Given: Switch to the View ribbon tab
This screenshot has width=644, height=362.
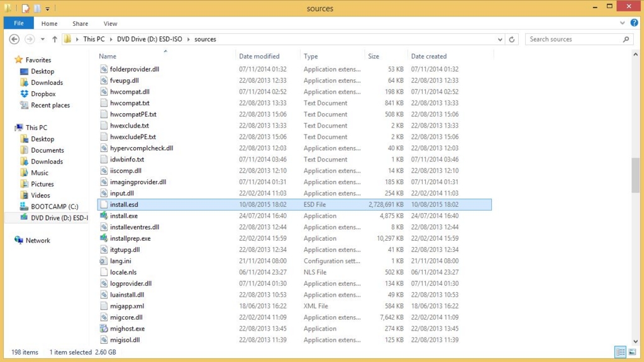Looking at the screenshot, I should 110,23.
